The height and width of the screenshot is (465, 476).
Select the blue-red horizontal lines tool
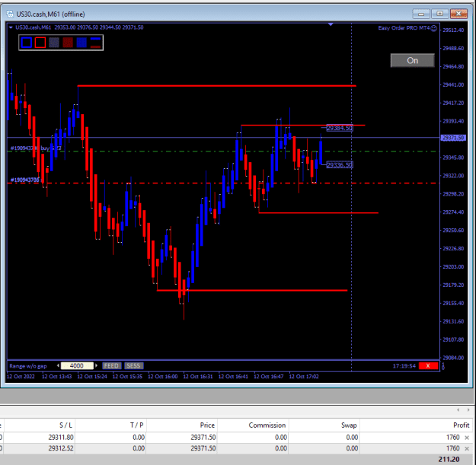click(95, 43)
